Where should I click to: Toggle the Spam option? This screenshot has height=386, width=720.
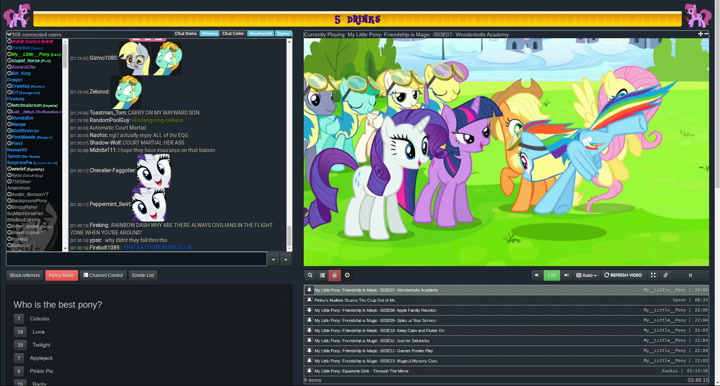283,34
